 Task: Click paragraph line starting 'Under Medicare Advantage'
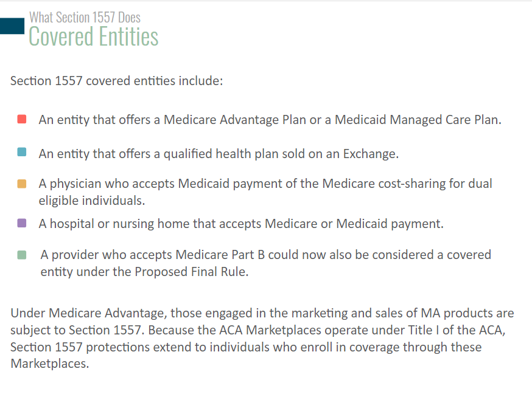[x=262, y=313]
